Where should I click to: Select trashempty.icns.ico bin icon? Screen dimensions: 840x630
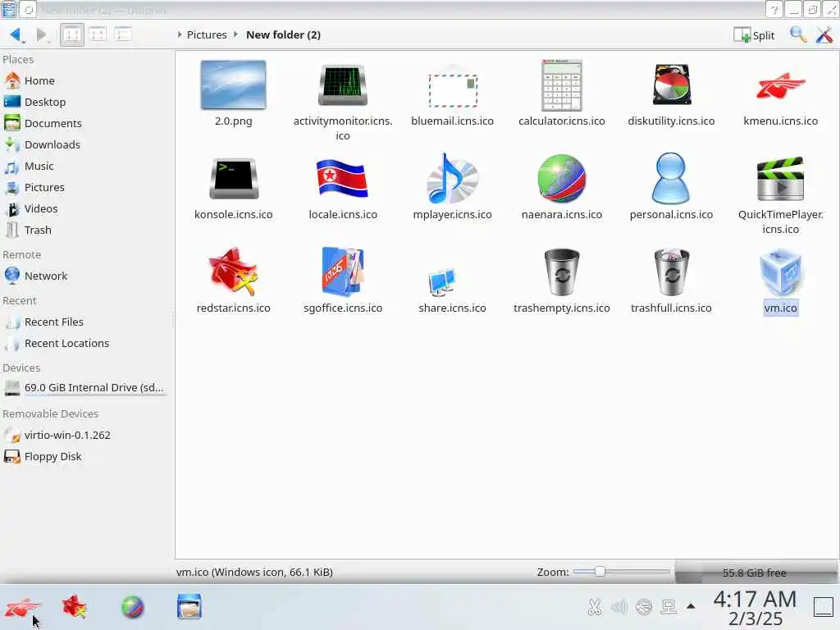tap(561, 272)
